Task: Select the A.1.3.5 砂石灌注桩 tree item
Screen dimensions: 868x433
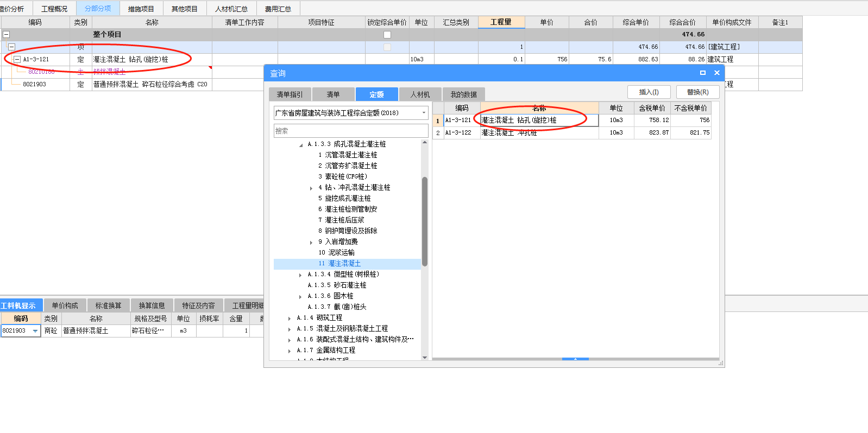Action: 337,285
